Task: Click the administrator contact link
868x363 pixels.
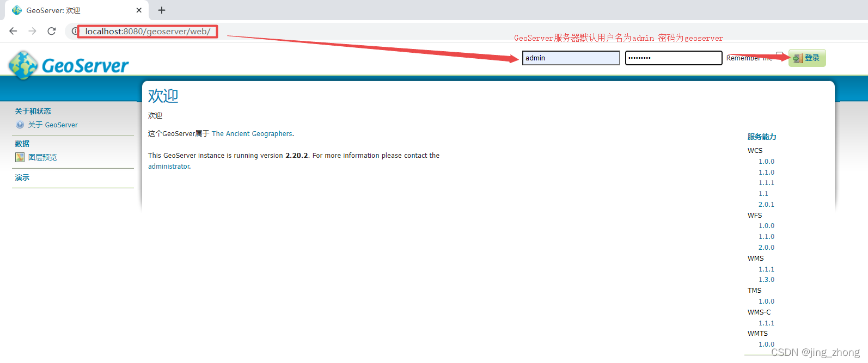Action: click(169, 166)
